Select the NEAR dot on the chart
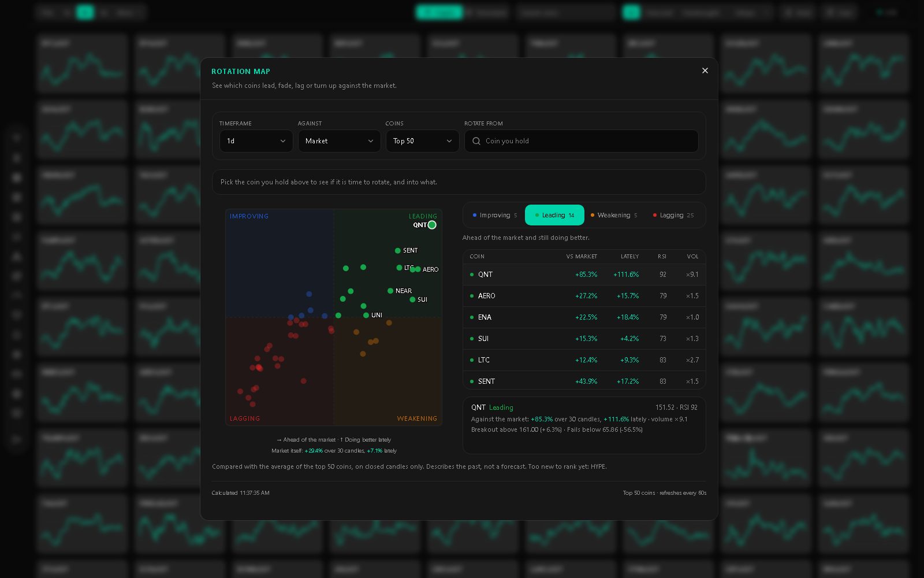This screenshot has height=578, width=924. 390,291
